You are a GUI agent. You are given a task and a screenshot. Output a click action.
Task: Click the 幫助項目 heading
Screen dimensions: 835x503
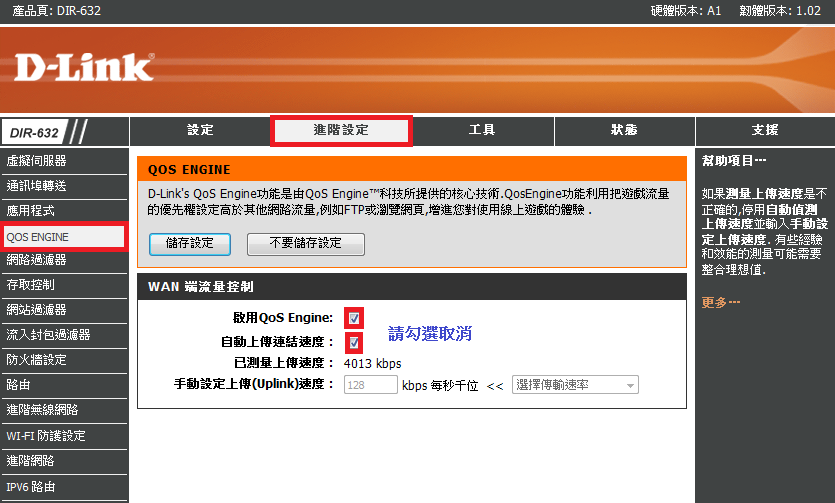(734, 160)
